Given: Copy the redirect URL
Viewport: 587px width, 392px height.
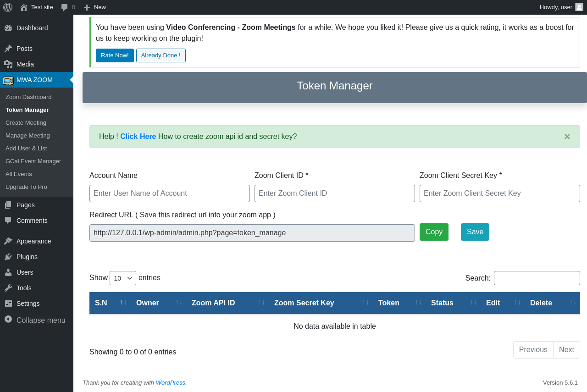Looking at the screenshot, I should (x=434, y=232).
